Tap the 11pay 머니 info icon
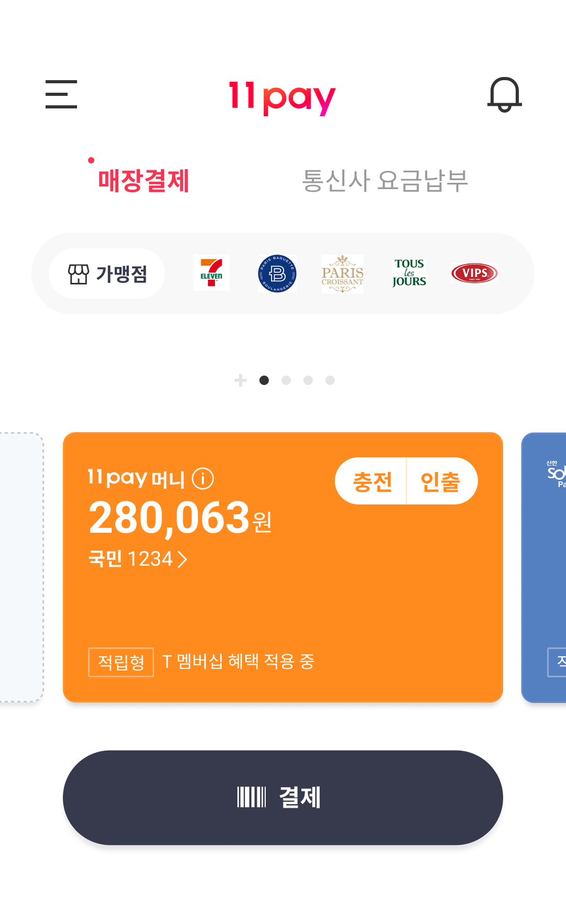566x924 pixels. pyautogui.click(x=203, y=478)
